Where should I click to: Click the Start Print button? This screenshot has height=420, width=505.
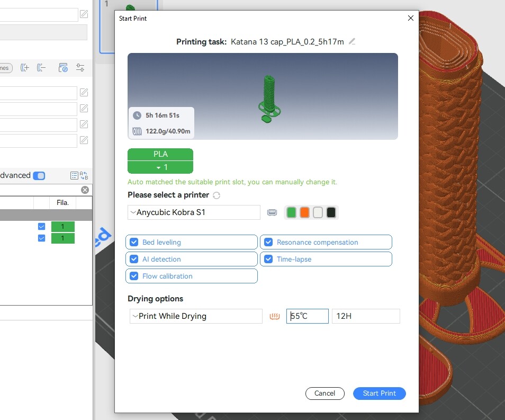380,393
